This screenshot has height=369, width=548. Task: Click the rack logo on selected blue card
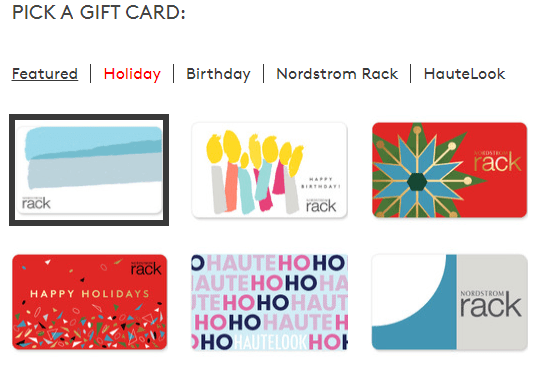click(36, 203)
